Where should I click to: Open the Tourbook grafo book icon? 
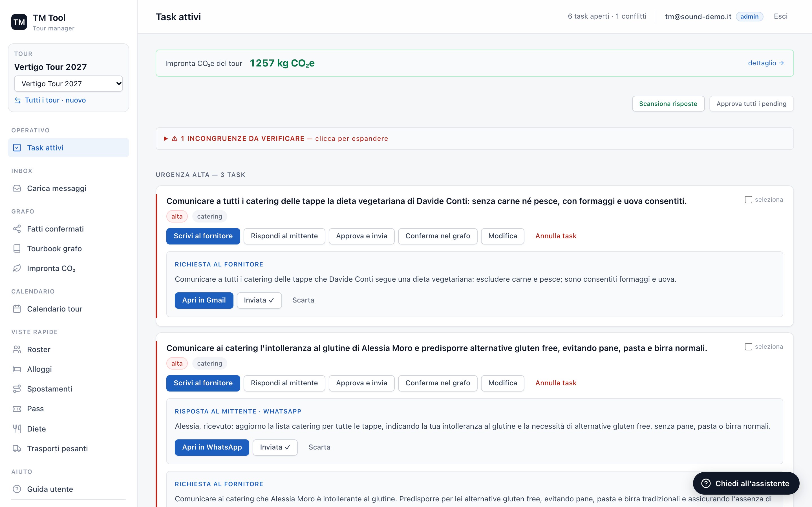pos(17,248)
